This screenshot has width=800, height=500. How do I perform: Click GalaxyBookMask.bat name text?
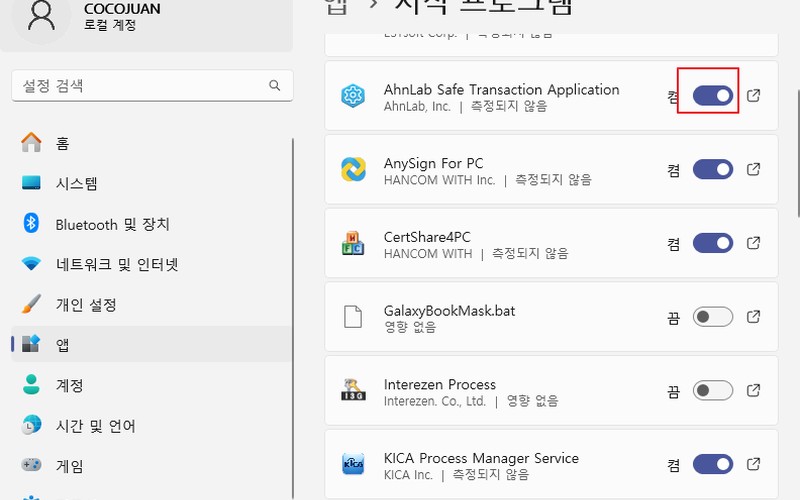click(449, 311)
